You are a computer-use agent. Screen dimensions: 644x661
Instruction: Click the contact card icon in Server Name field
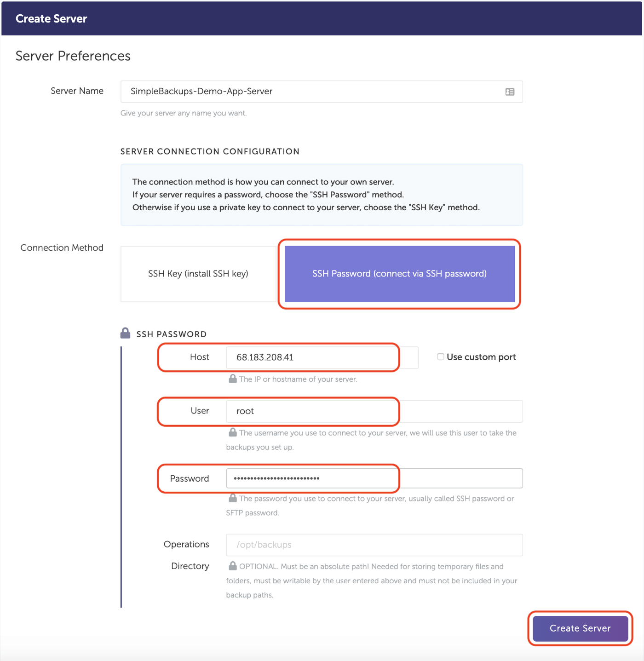[510, 92]
